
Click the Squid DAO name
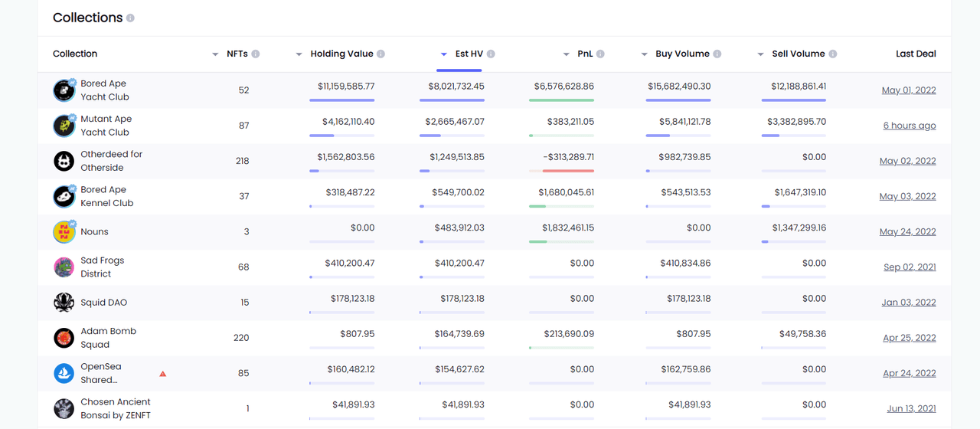point(104,303)
